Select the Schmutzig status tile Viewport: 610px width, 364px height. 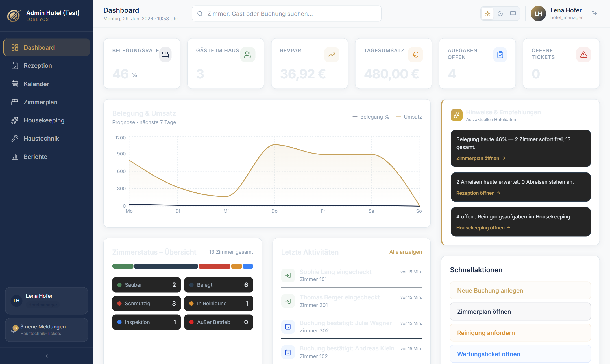point(147,303)
